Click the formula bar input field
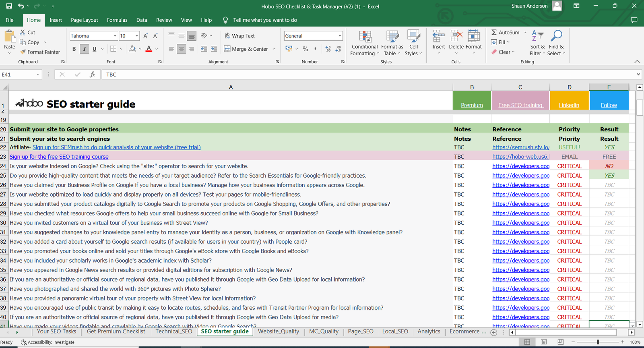 362,75
